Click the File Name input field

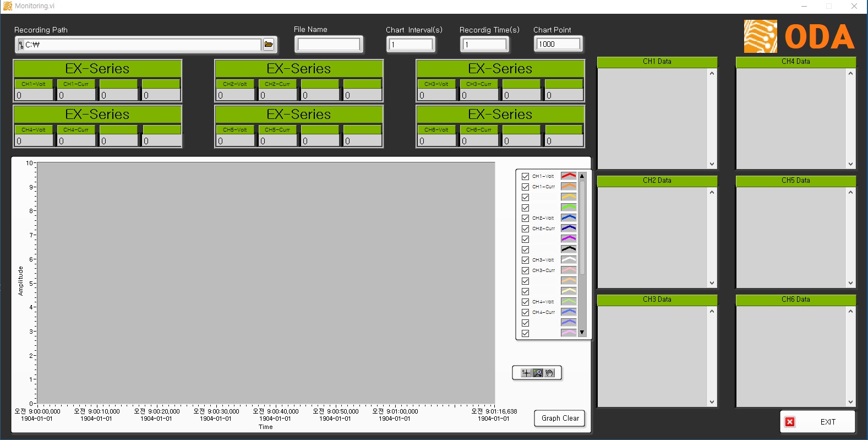click(x=329, y=45)
